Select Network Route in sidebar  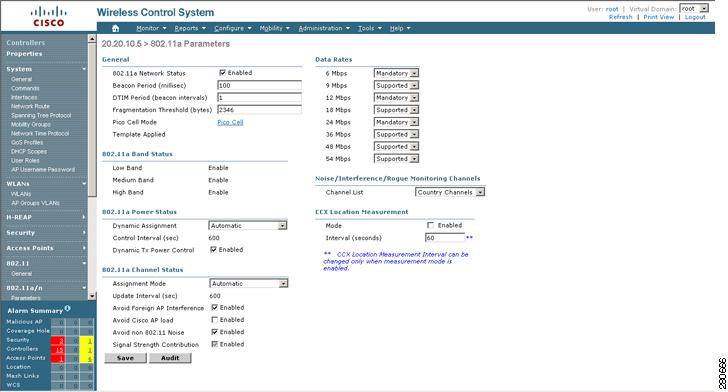coord(30,106)
